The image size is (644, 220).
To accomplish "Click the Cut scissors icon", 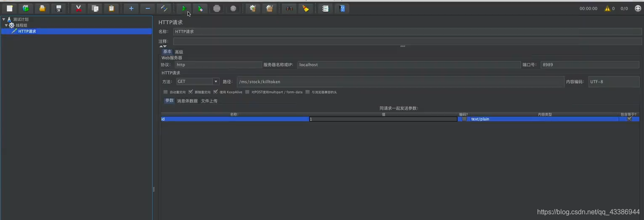I will coord(79,8).
